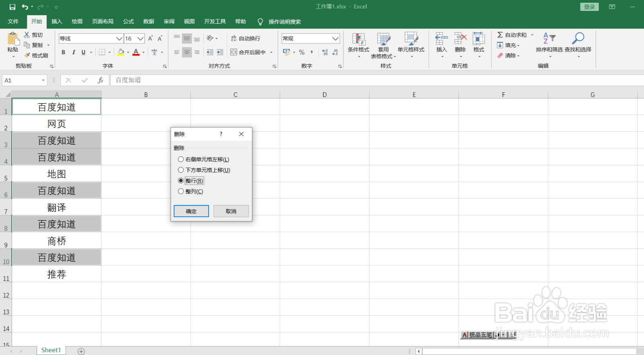Click the Cut (剪切) scissors icon
This screenshot has width=644, height=355.
[x=27, y=35]
